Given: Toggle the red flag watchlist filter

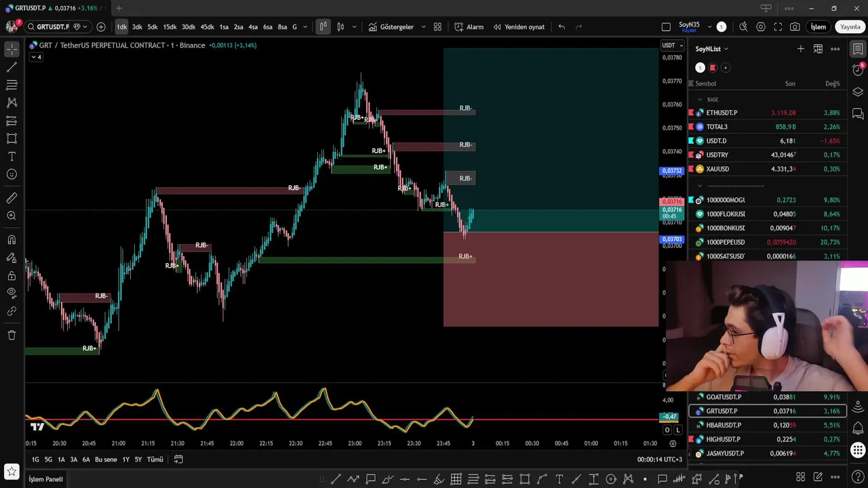Looking at the screenshot, I should coord(713,68).
